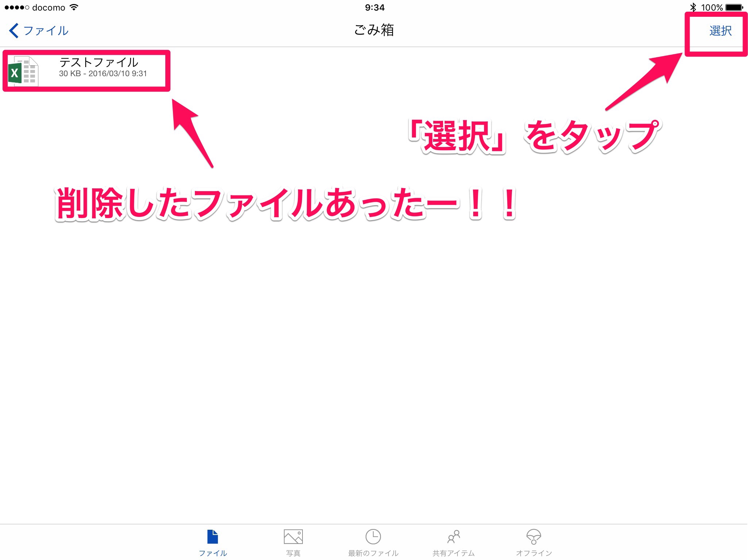Open the 共有アイテム people icon
Viewport: 748px width, 560px height.
[x=454, y=536]
